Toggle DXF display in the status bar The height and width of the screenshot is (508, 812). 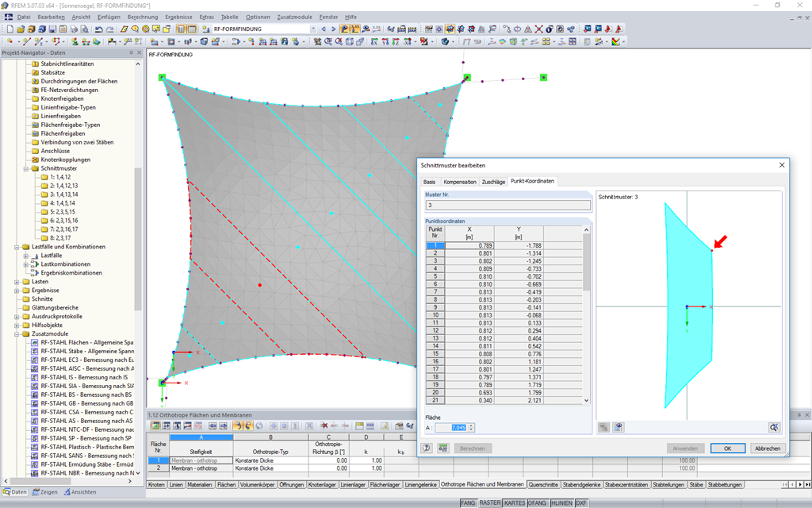tap(581, 502)
